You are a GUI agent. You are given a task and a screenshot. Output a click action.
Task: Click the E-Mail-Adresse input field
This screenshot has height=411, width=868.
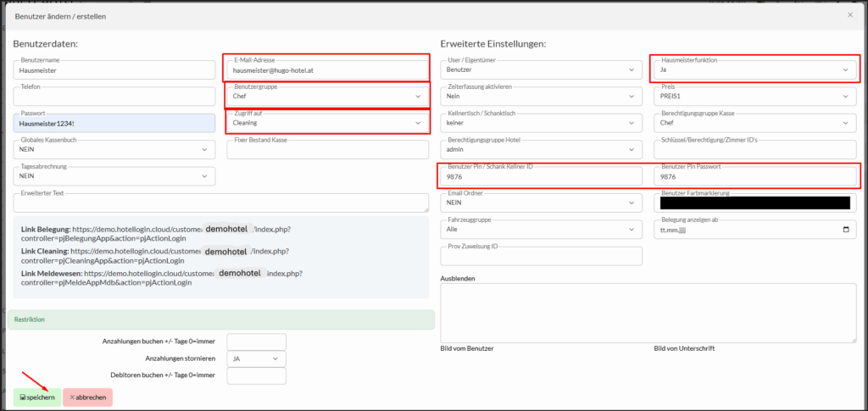point(326,70)
